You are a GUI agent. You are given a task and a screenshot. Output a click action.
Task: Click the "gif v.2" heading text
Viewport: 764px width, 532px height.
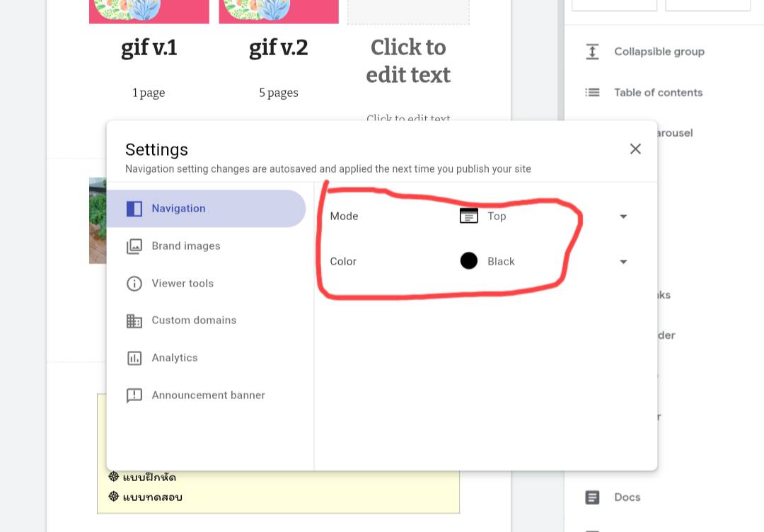click(x=279, y=48)
